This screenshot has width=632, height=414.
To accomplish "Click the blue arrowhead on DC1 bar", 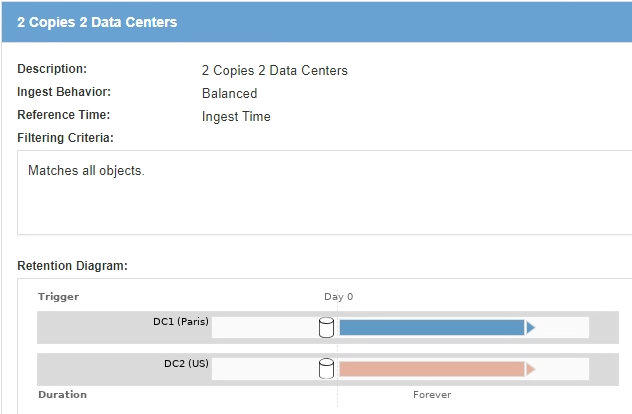I will pos(531,327).
